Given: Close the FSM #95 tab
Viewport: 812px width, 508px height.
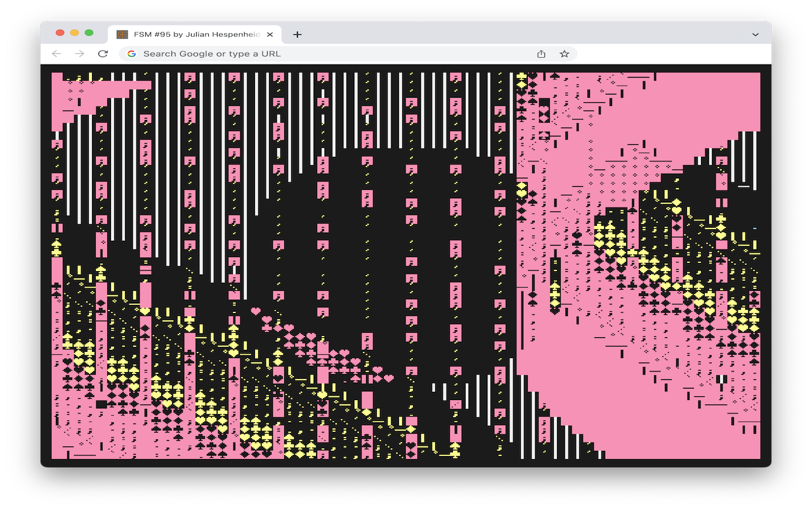Looking at the screenshot, I should [x=270, y=34].
